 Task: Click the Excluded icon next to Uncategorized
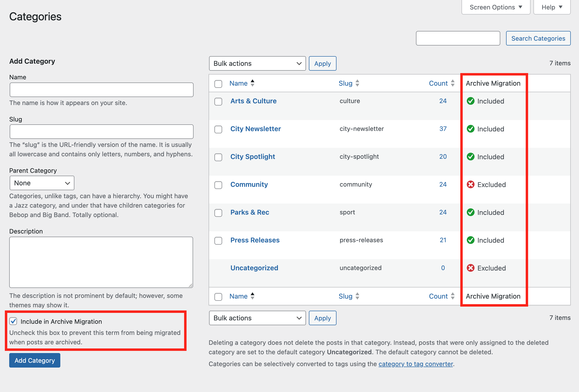tap(471, 268)
